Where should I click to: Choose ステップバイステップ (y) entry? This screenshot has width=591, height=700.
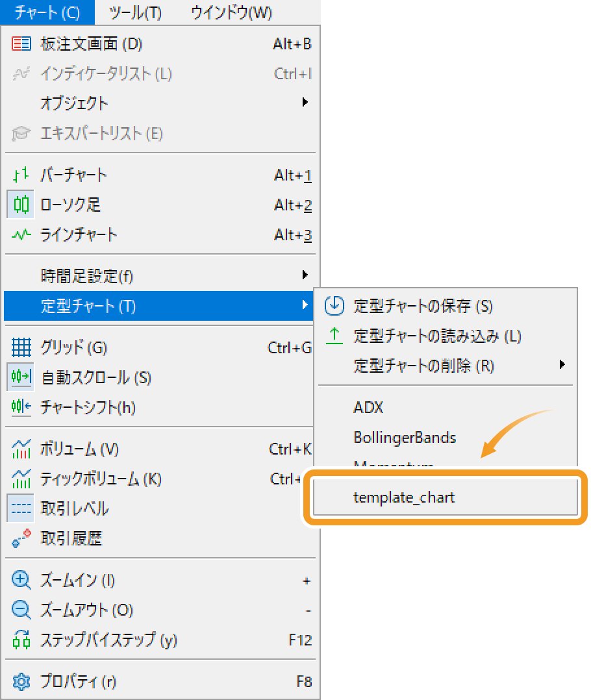[x=160, y=639]
